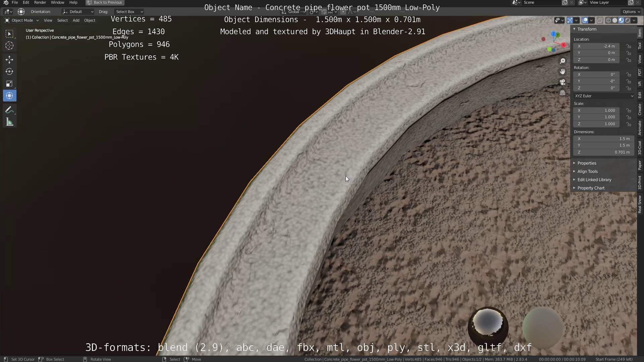Pick the Scale tool
Screen dimensions: 644x362
[x=9, y=83]
